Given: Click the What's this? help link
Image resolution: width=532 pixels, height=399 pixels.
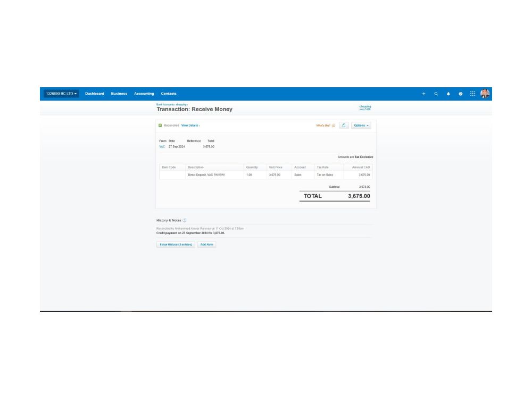Looking at the screenshot, I should click(326, 126).
